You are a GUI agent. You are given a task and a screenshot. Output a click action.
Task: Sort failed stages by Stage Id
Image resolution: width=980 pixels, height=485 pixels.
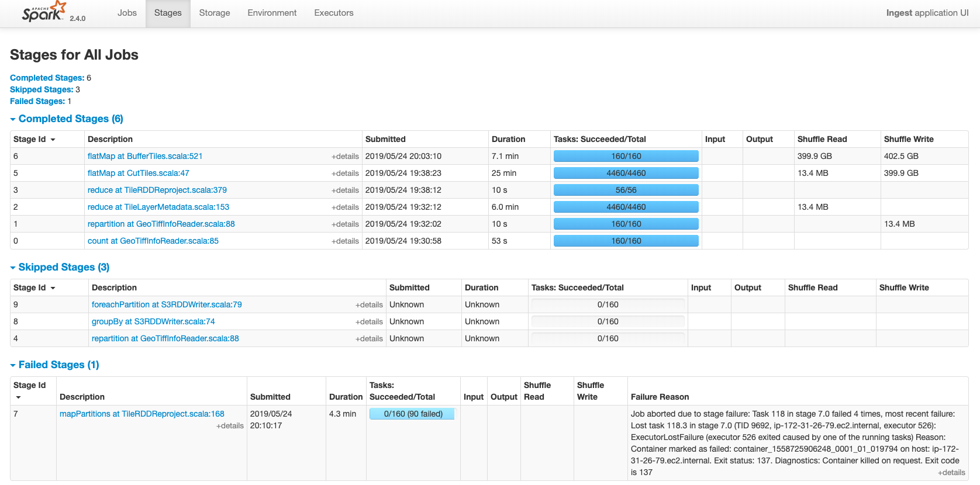(29, 390)
